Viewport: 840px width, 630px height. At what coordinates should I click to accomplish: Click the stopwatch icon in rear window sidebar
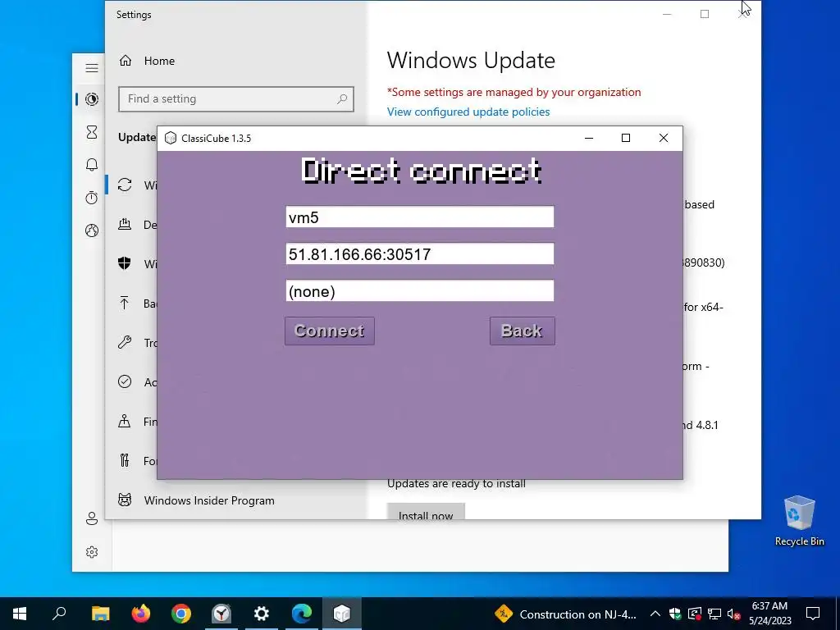pyautogui.click(x=92, y=198)
